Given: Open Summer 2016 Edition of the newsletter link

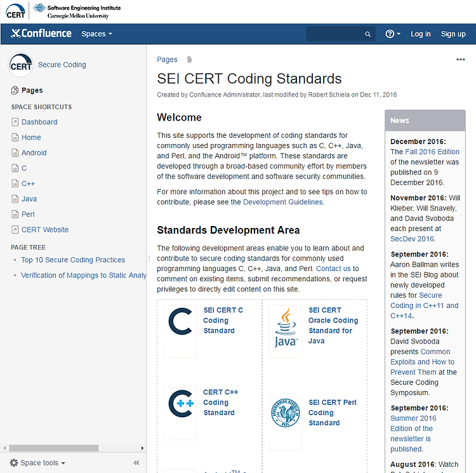Looking at the screenshot, I should pyautogui.click(x=413, y=434).
